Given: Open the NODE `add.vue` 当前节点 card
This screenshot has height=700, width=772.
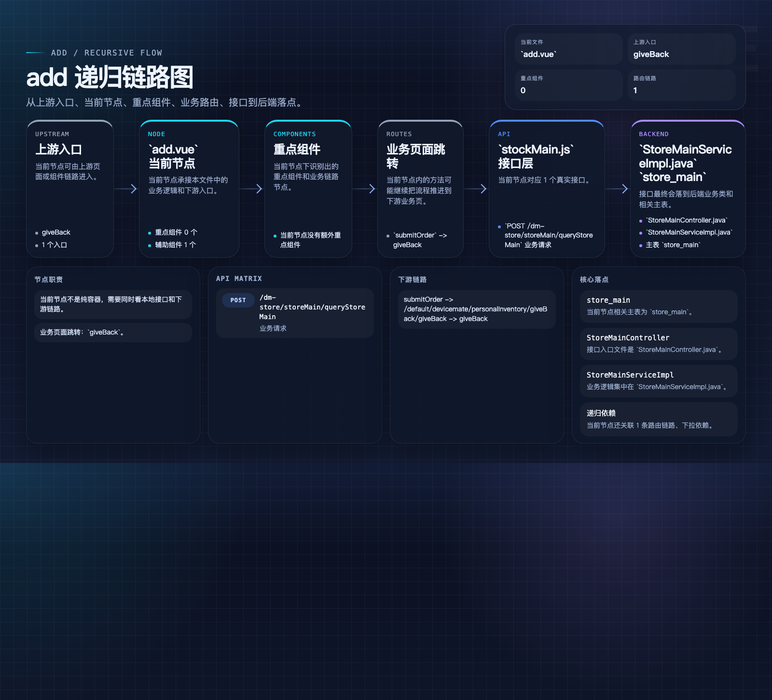Looking at the screenshot, I should [x=189, y=189].
